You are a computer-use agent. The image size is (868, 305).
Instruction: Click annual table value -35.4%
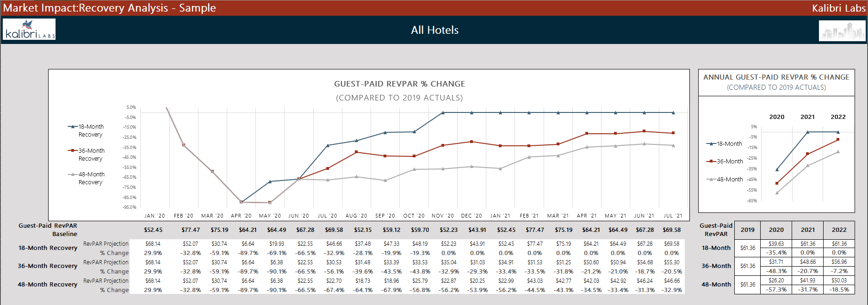[776, 253]
